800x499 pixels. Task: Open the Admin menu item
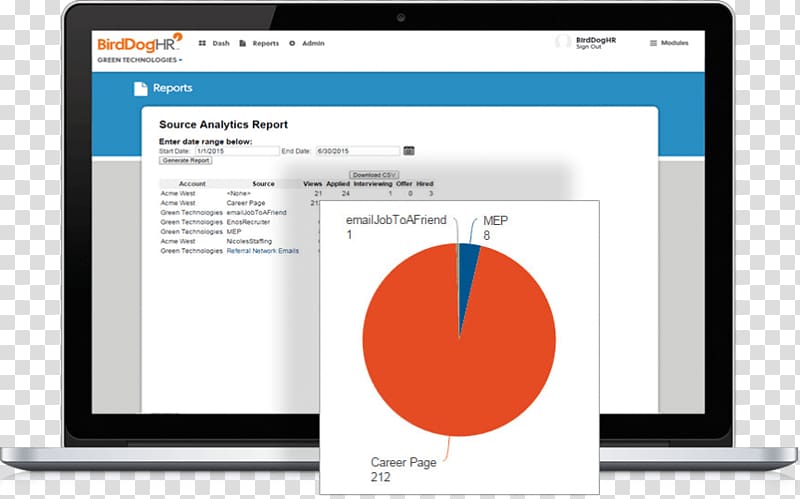pyautogui.click(x=313, y=43)
